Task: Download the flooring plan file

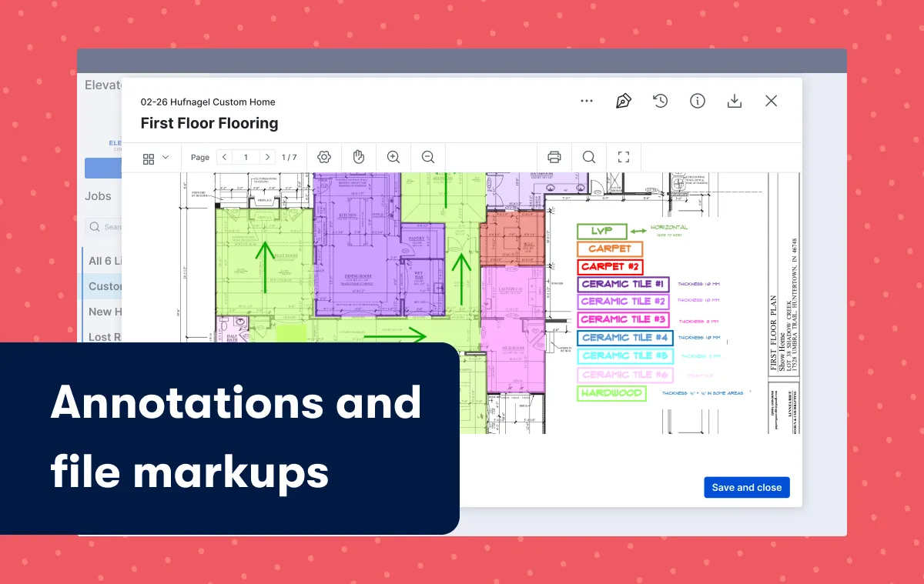Action: click(x=735, y=101)
